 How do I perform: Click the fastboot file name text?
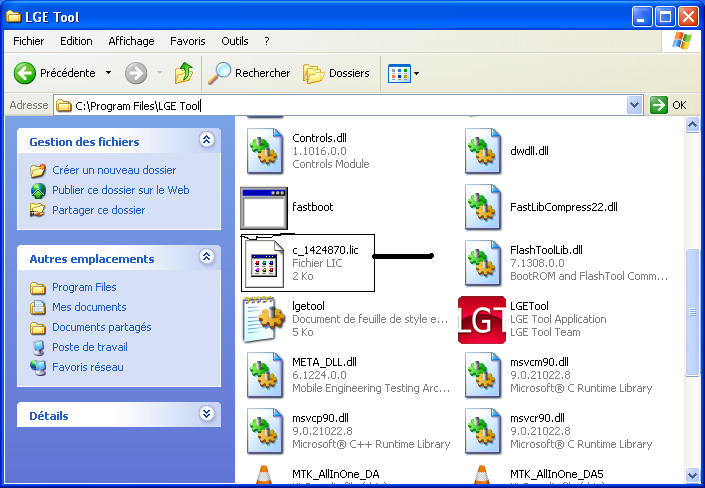tap(312, 207)
